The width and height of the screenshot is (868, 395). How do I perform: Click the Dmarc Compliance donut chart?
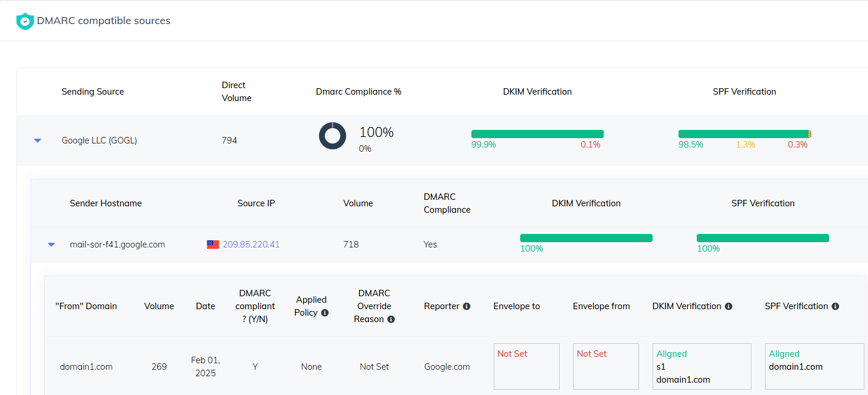(332, 136)
